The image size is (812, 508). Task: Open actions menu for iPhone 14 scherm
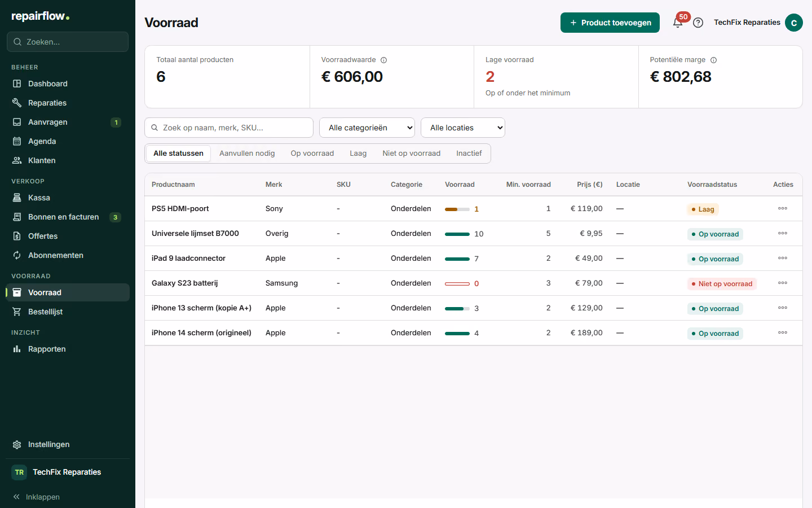point(783,333)
